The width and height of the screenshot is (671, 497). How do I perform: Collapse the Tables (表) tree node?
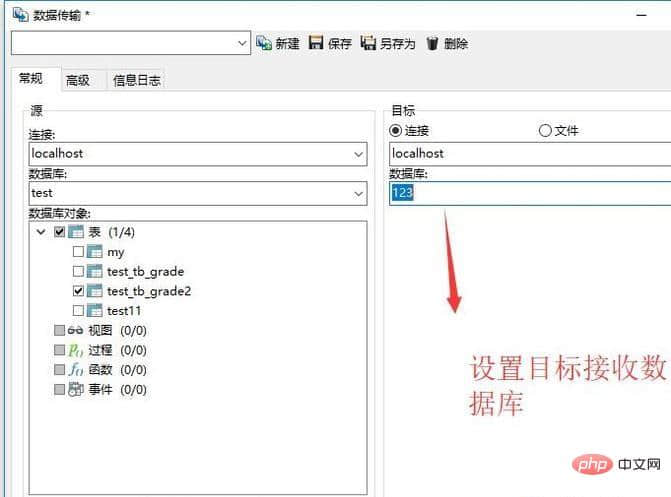pos(41,232)
